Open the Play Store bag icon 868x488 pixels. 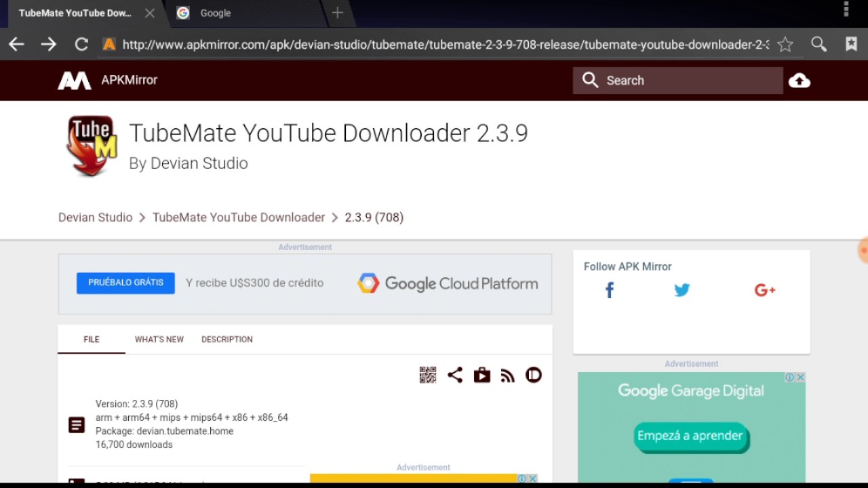[x=482, y=375]
